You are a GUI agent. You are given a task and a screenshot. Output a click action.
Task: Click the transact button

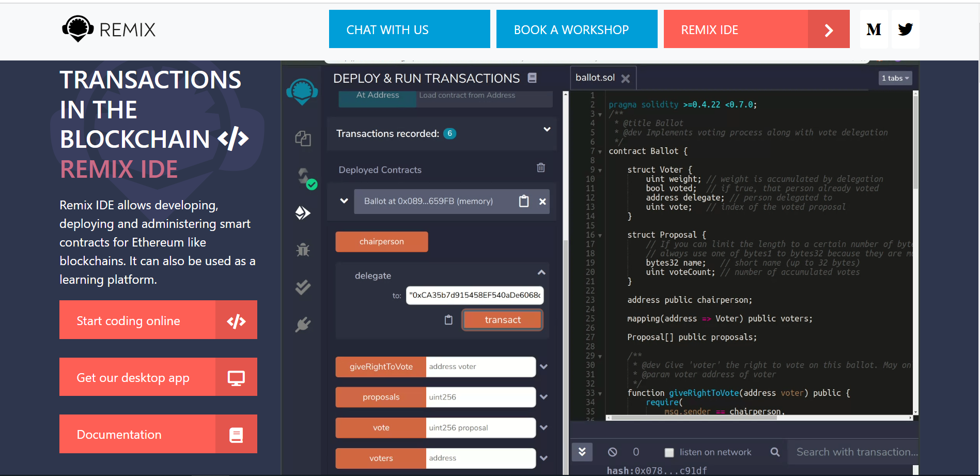(503, 320)
